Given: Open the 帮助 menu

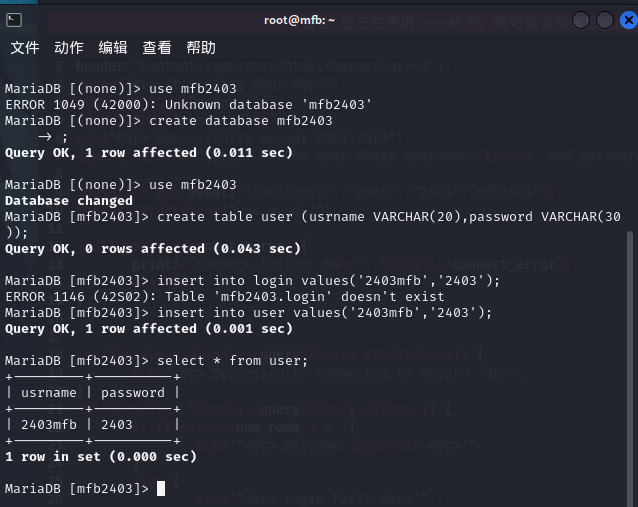Looking at the screenshot, I should point(201,48).
